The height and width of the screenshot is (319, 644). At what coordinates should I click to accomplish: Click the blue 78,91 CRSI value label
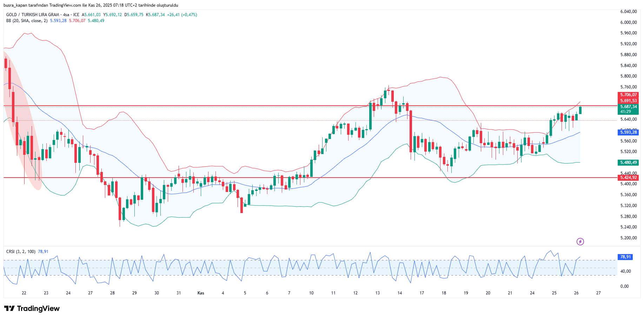click(625, 257)
